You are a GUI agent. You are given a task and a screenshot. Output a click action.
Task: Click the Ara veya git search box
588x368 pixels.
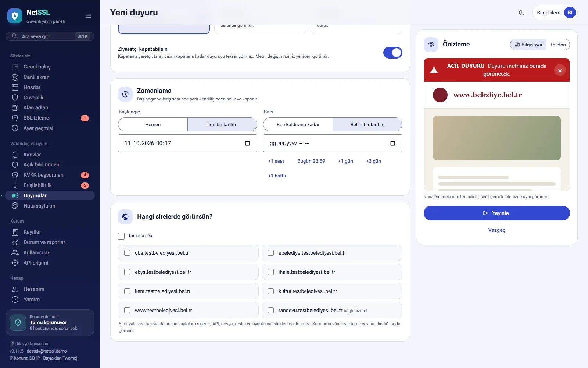50,36
